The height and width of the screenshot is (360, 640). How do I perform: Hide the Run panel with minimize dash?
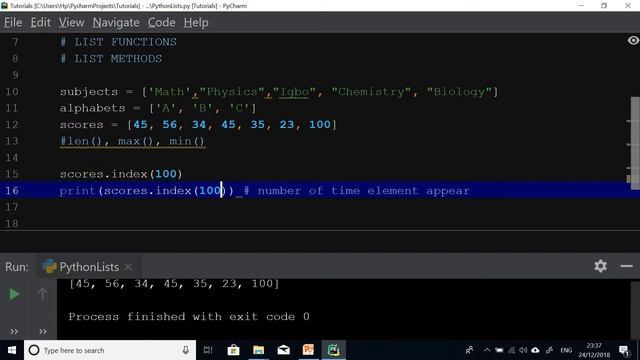(626, 266)
